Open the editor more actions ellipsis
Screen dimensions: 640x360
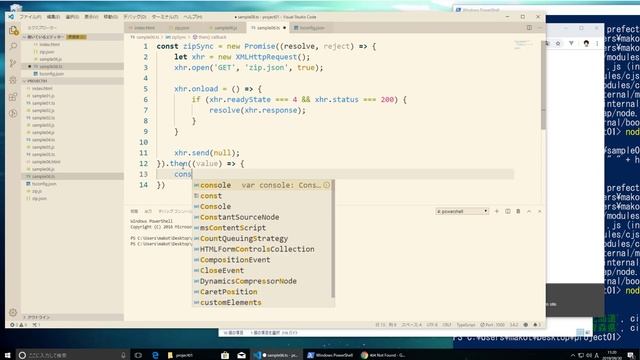pyautogui.click(x=540, y=28)
